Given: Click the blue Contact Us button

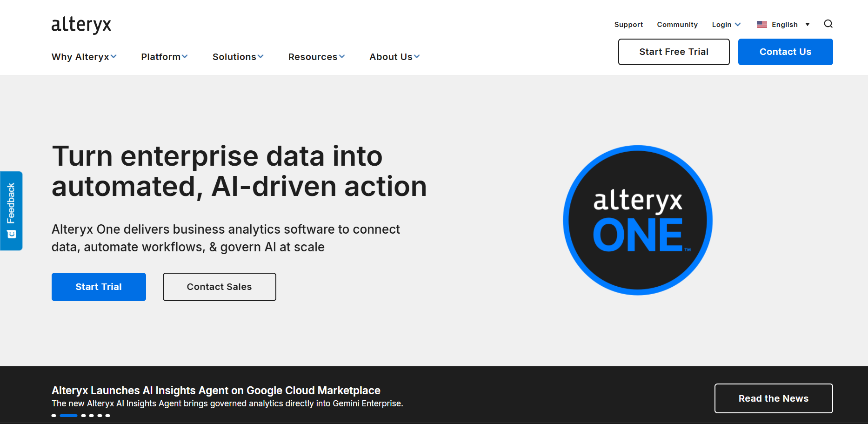Looking at the screenshot, I should click(x=785, y=52).
